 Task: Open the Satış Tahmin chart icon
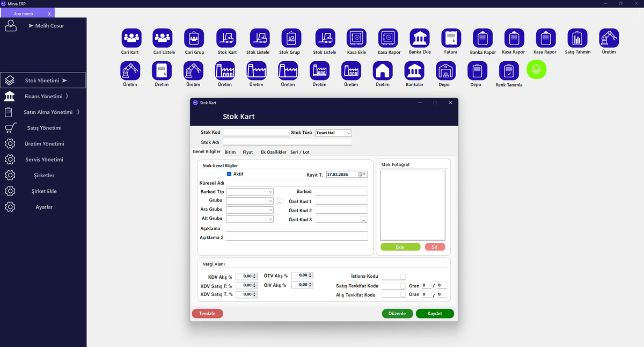click(577, 38)
